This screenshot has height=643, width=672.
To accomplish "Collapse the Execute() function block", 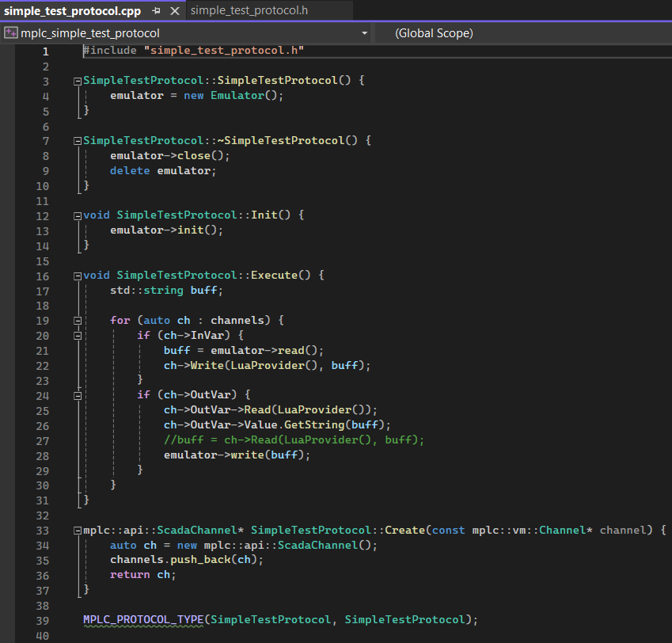I will (x=78, y=276).
